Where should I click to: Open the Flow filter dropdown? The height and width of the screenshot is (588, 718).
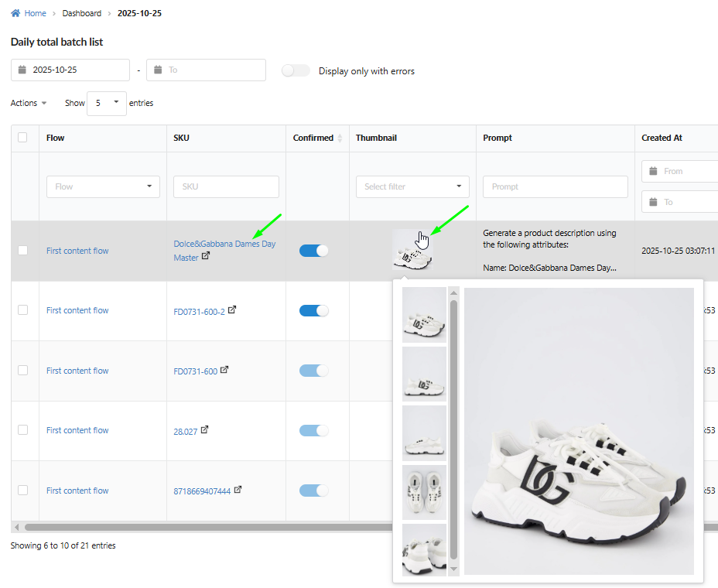point(103,186)
